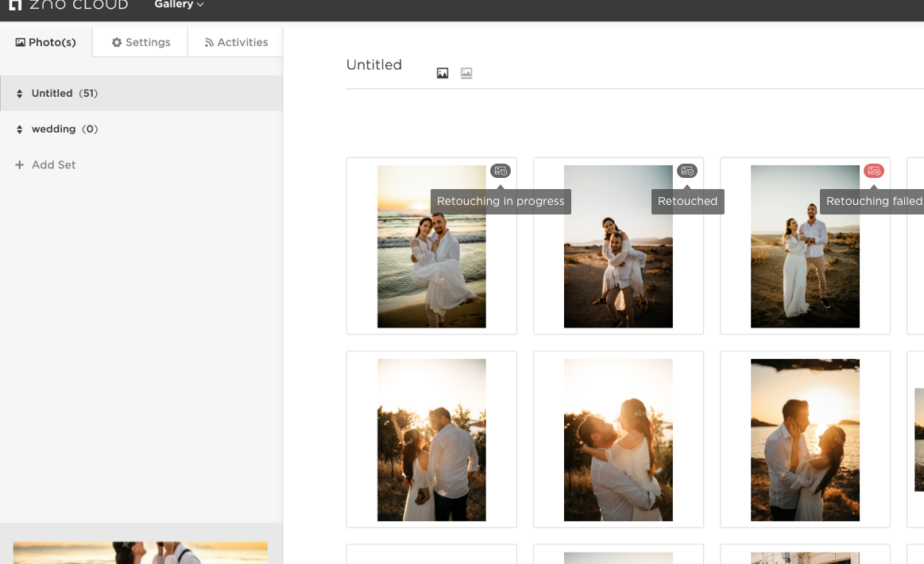Image resolution: width=924 pixels, height=564 pixels.
Task: Switch to the Photo(s) tab
Action: (46, 42)
